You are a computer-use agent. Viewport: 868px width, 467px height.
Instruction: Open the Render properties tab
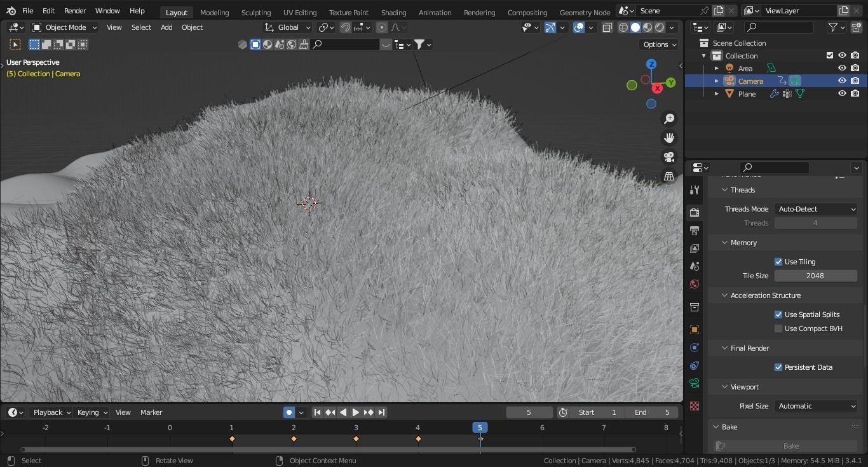click(x=694, y=213)
